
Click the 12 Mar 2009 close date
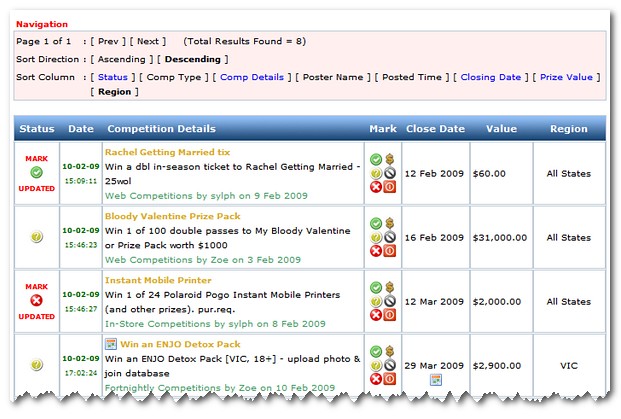coord(434,302)
